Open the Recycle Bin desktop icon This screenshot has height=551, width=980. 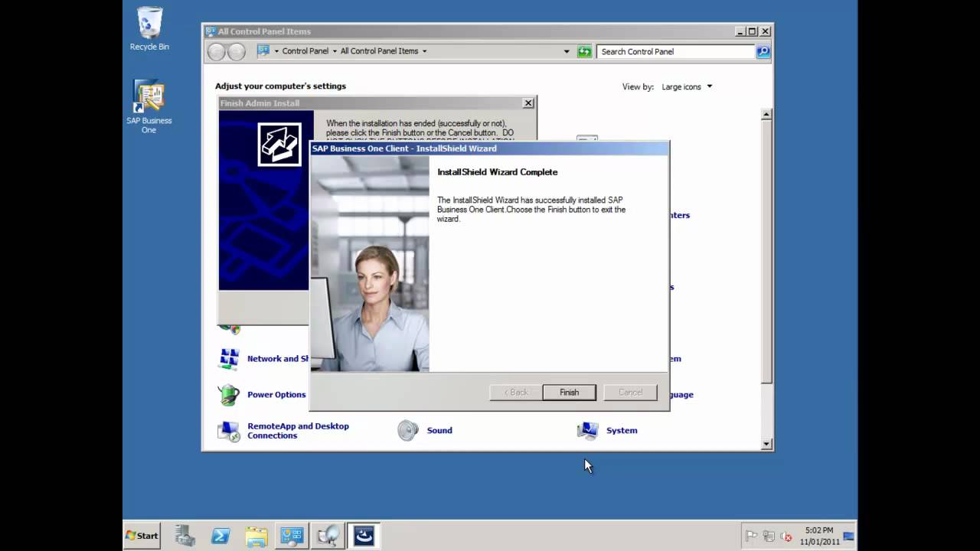pyautogui.click(x=149, y=29)
